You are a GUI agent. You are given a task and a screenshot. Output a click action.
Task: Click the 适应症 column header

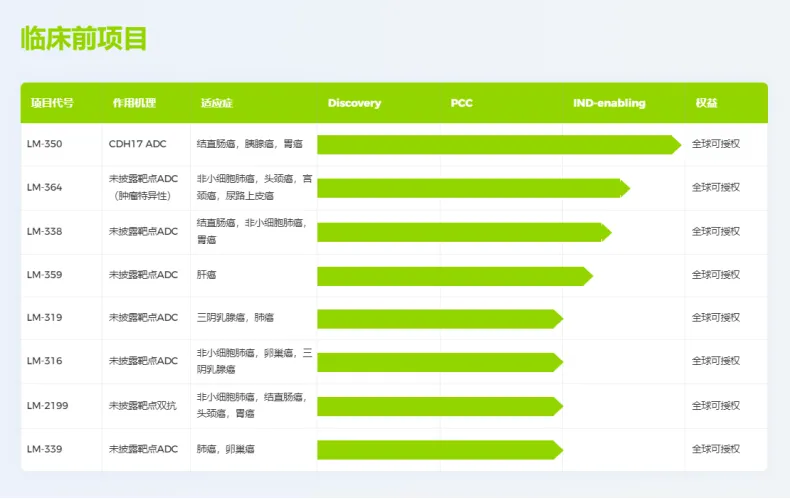216,103
